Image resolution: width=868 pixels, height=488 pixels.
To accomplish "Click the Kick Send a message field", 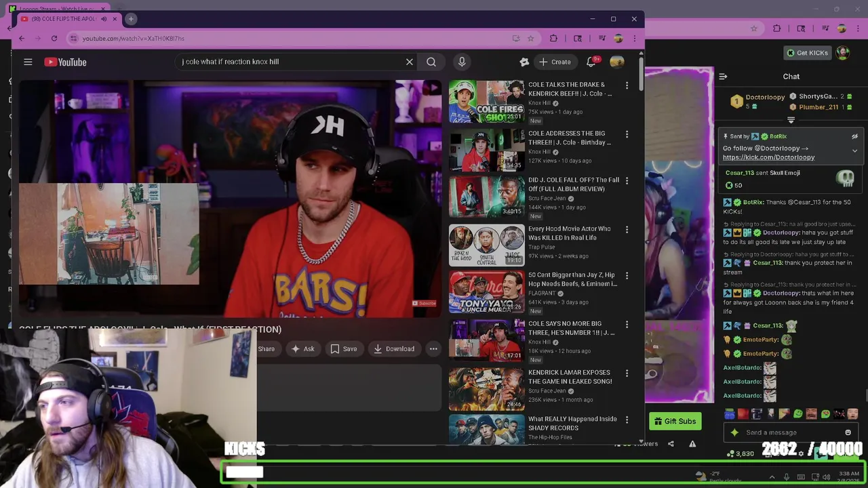I will coord(791,432).
